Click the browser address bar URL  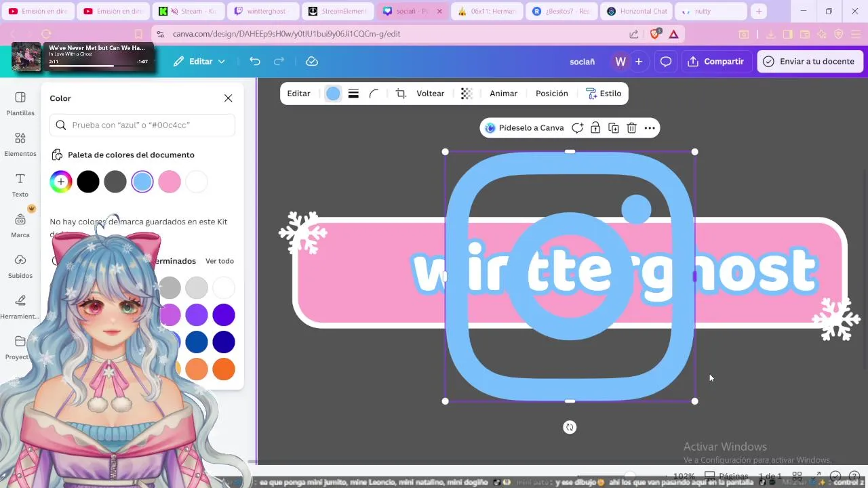point(286,34)
